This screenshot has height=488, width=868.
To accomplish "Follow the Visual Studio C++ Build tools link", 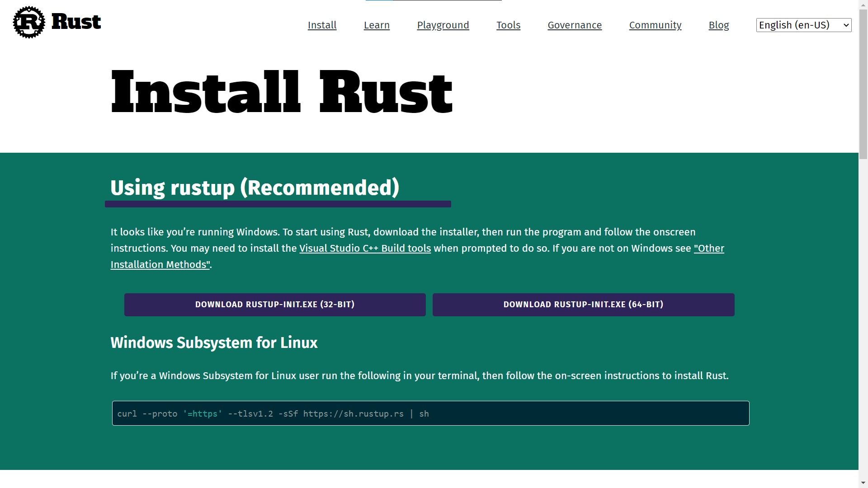I will pos(365,249).
